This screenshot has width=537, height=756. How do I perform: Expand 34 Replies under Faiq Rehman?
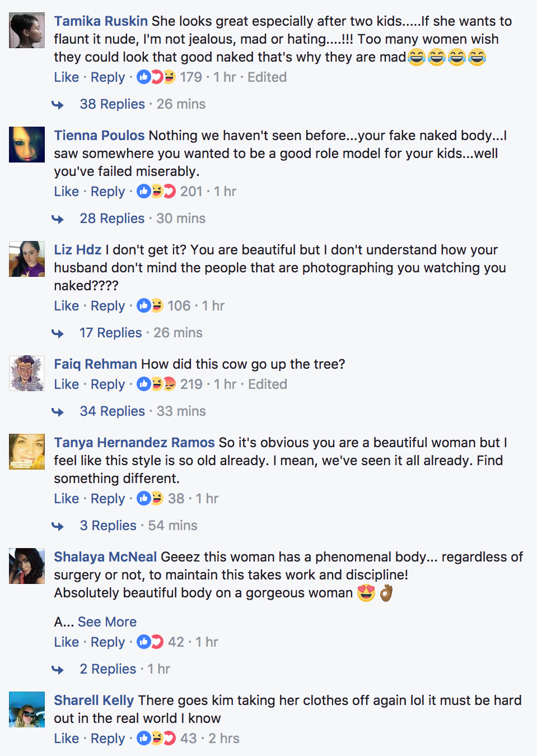(112, 411)
